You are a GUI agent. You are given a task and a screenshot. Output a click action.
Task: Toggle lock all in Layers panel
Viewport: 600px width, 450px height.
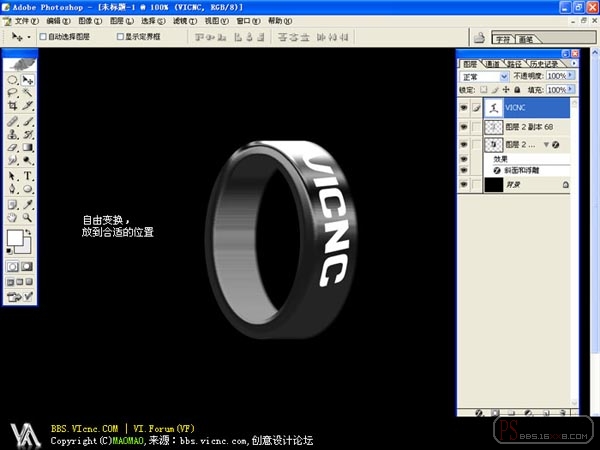click(517, 90)
